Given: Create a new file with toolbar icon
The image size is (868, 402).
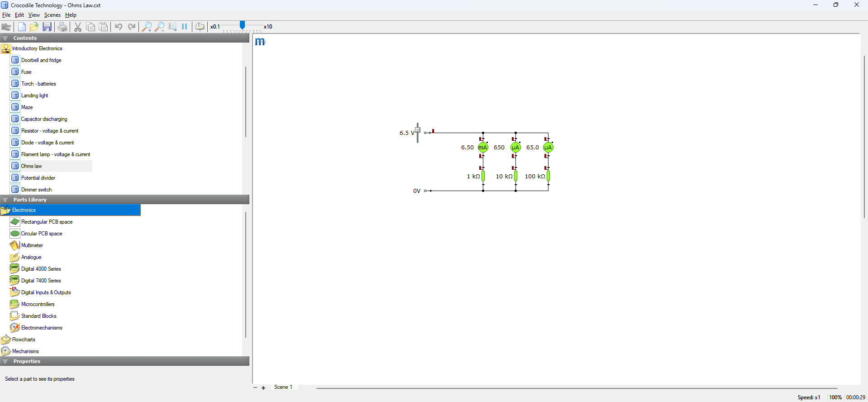Looking at the screenshot, I should (x=22, y=27).
